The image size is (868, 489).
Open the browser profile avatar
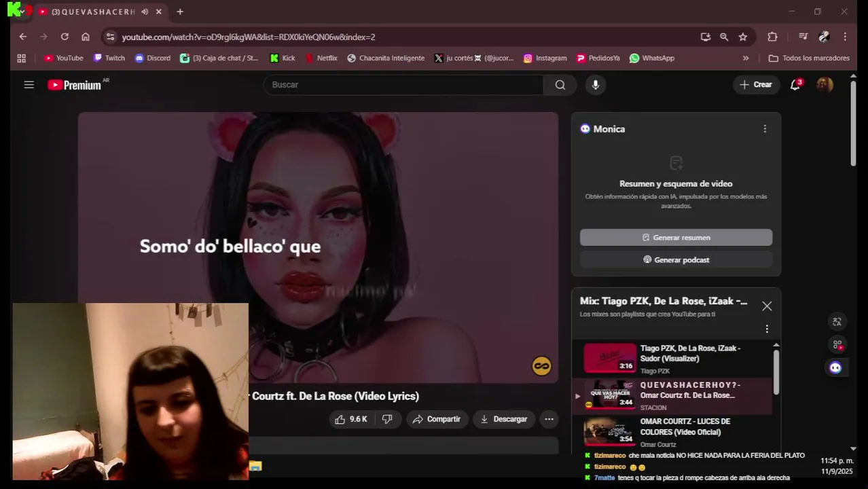pyautogui.click(x=825, y=37)
